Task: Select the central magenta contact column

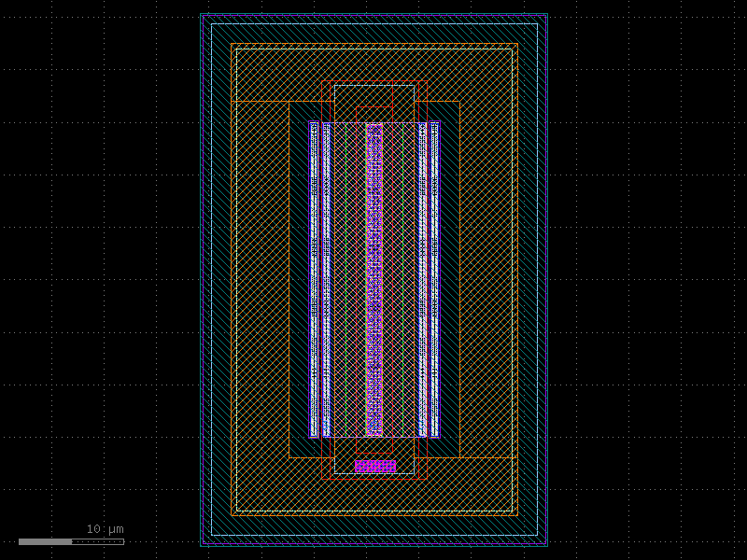Action: pos(375,280)
